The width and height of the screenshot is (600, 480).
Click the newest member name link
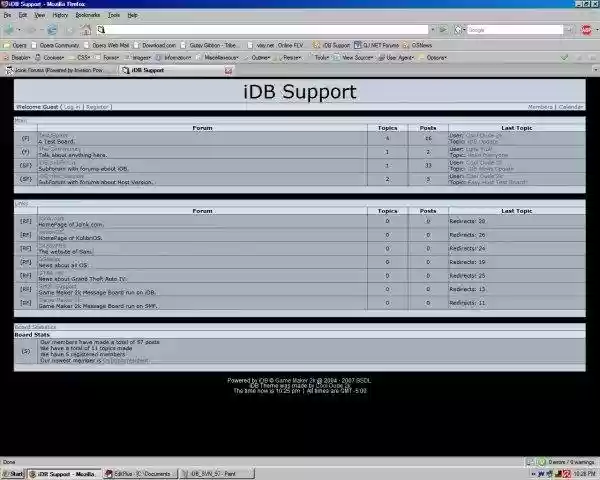pyautogui.click(x=125, y=361)
